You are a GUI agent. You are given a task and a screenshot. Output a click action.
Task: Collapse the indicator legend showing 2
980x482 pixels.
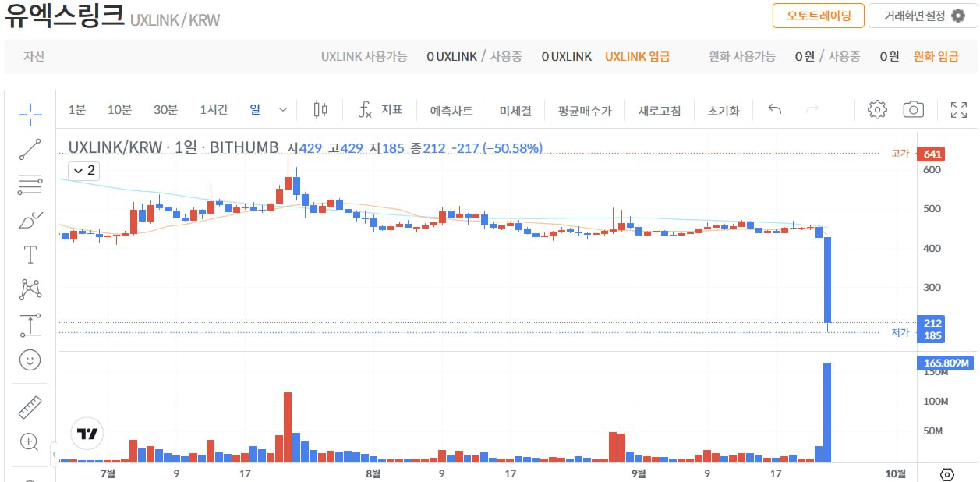[83, 170]
